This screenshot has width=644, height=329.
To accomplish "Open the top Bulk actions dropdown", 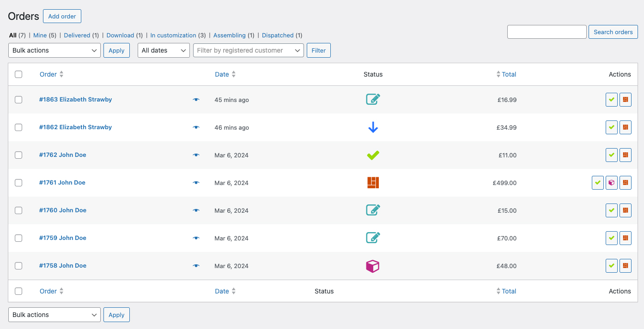I will coord(55,50).
